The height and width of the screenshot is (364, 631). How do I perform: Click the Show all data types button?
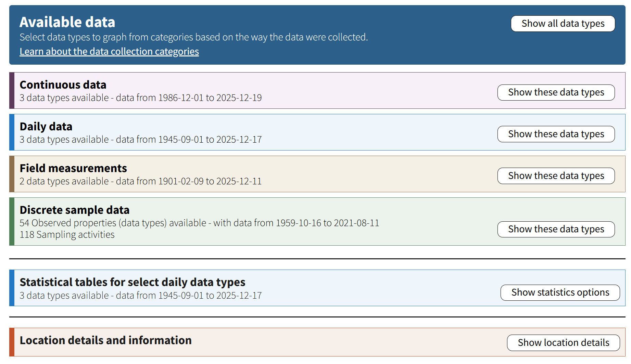[x=563, y=23]
